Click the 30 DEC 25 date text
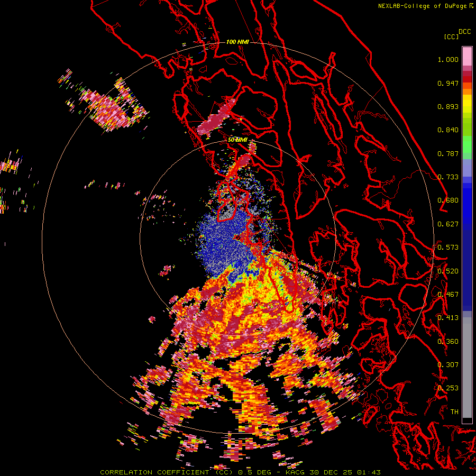This screenshot has height=476, width=476. click(x=331, y=472)
